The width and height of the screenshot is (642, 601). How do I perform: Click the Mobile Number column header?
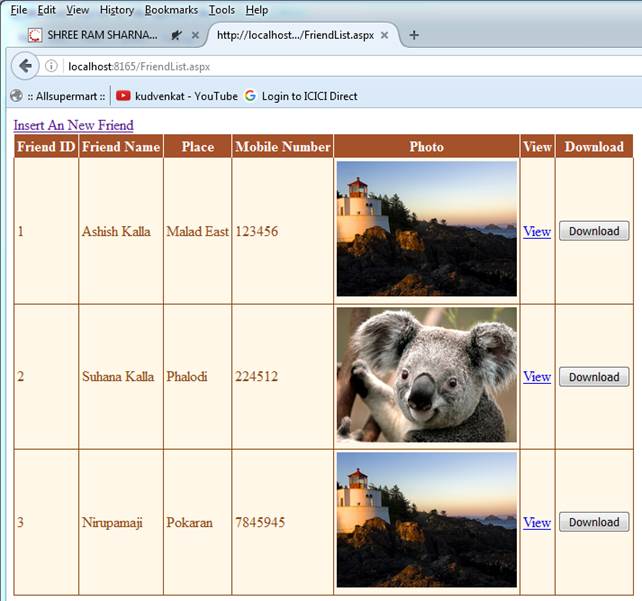point(283,147)
